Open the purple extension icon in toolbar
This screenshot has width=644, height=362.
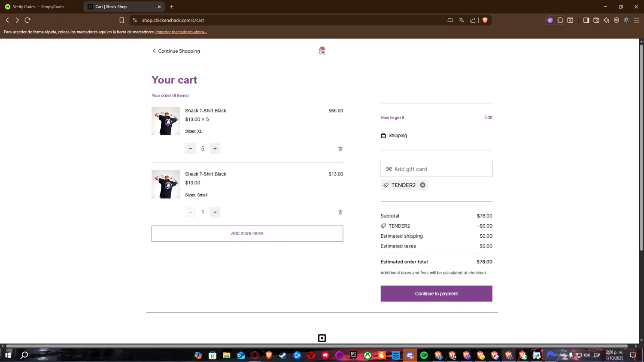(x=550, y=20)
